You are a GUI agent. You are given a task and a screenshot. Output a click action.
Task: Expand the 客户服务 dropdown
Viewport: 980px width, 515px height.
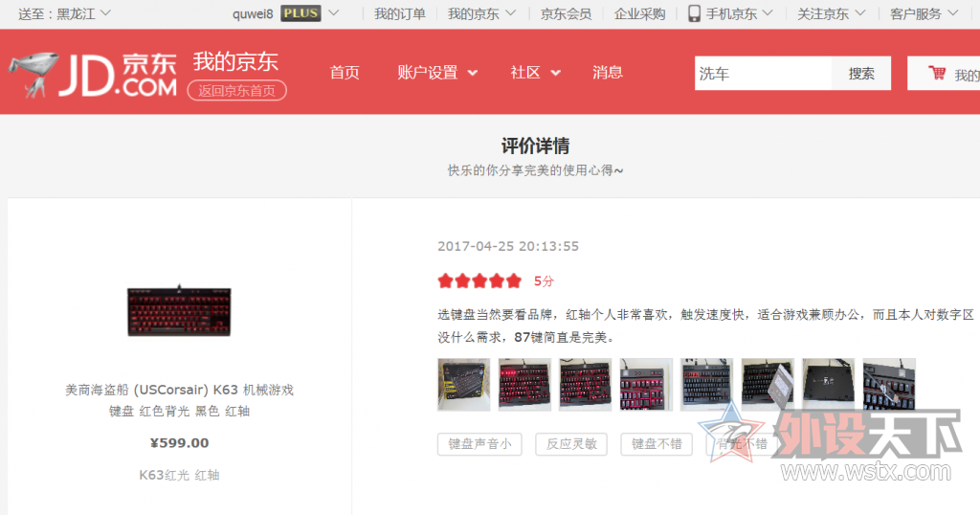tap(924, 13)
